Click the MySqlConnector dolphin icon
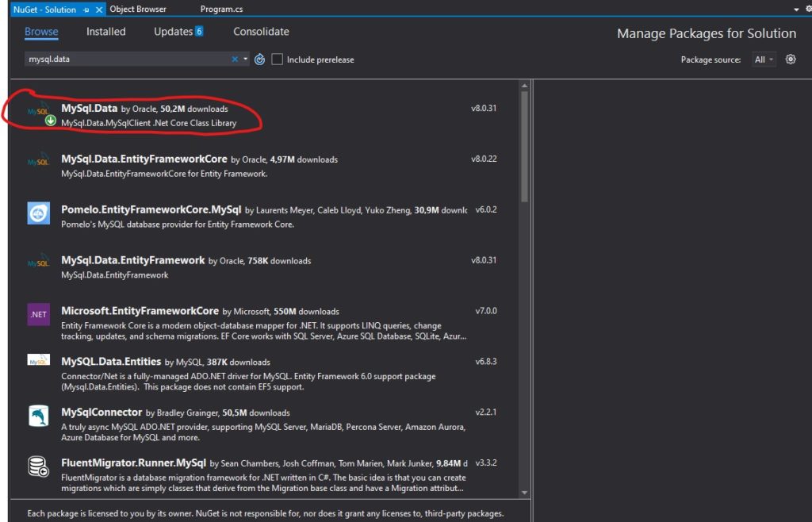The image size is (812, 522). point(38,416)
